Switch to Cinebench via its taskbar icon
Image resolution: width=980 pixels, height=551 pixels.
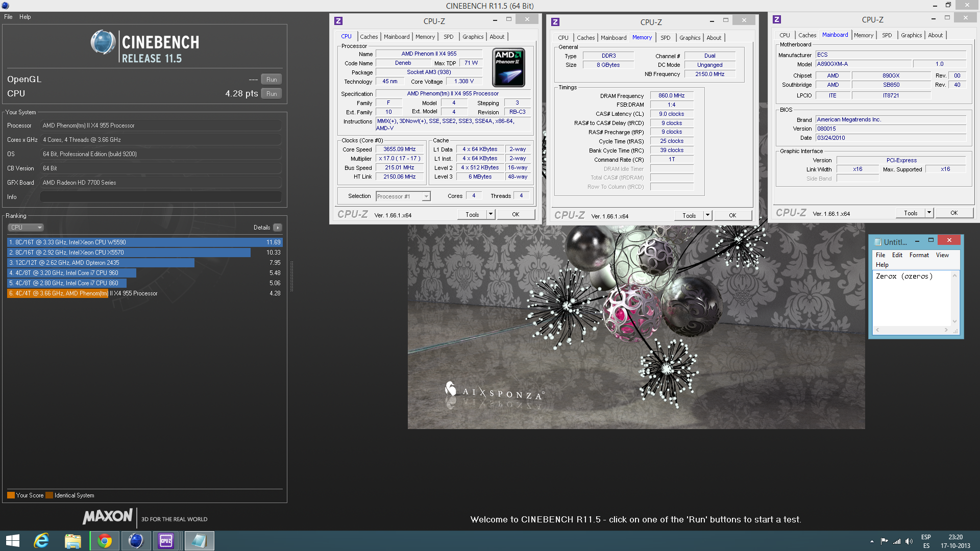pyautogui.click(x=136, y=541)
